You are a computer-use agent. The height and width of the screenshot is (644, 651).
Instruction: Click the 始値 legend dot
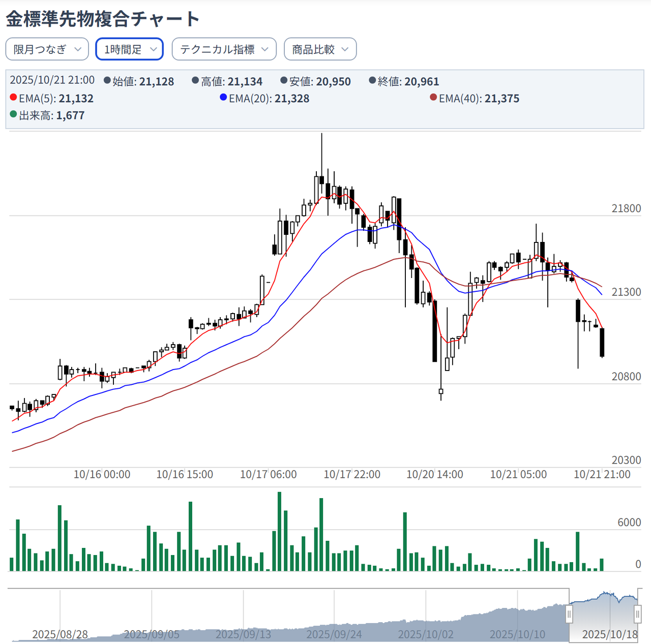point(107,81)
